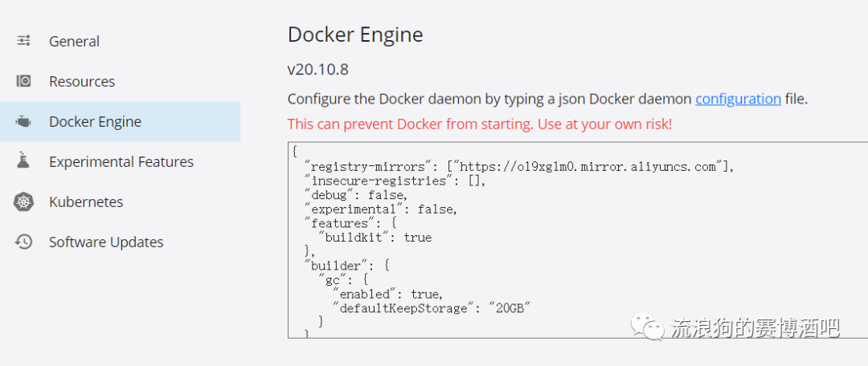Click the defaultKeepStorage "20GB" line
The width and height of the screenshot is (868, 366).
click(432, 307)
